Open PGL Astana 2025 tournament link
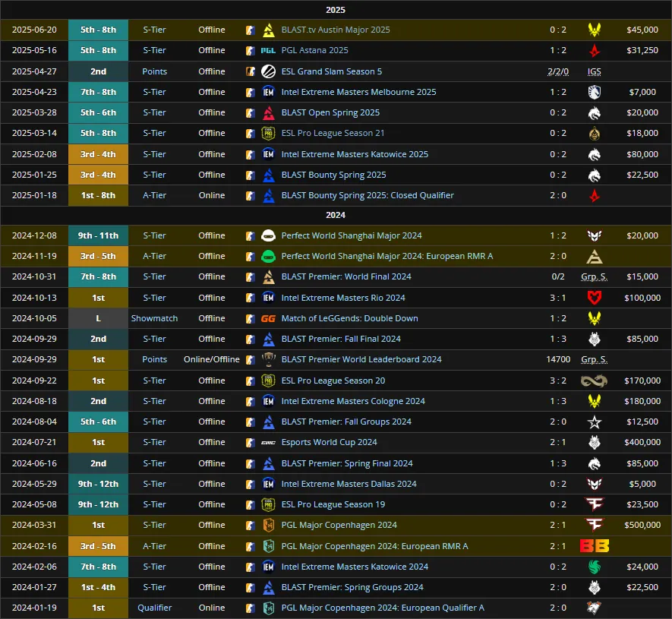This screenshot has height=619, width=672. click(314, 50)
